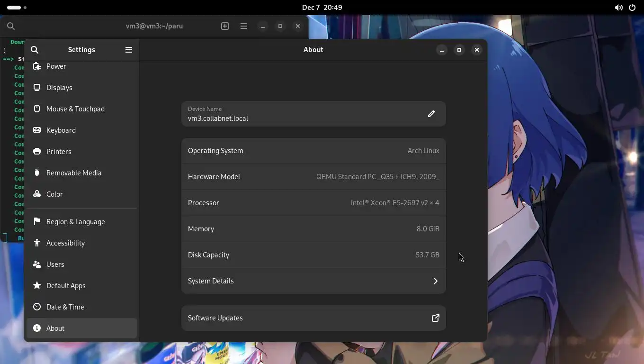Screen dimensions: 644x364
Task: Close the terminal window
Action: pyautogui.click(x=298, y=27)
